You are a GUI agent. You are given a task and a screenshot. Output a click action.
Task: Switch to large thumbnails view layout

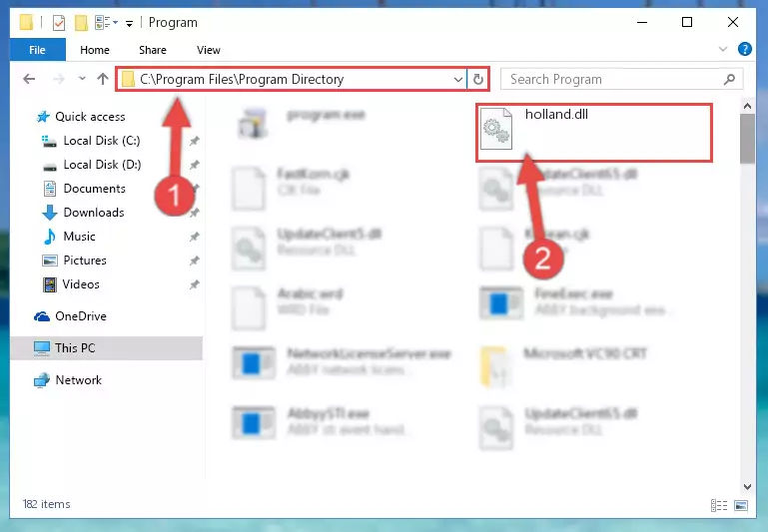741,506
